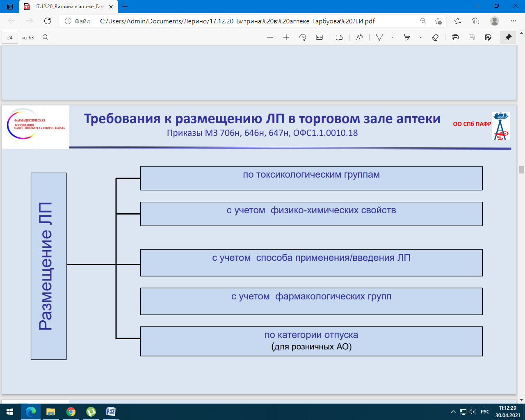Select the 17.12.20_Витрина в аптеке PDF tab
This screenshot has width=525, height=420.
coord(68,7)
